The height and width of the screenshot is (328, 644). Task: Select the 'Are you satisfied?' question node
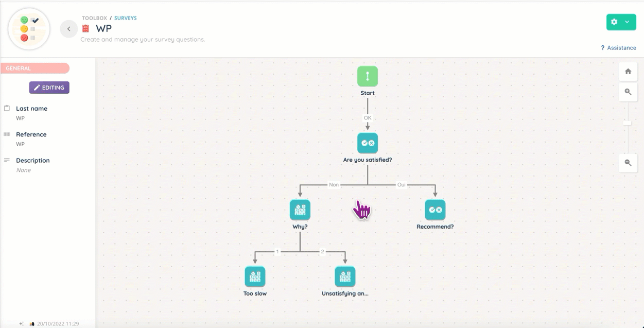click(368, 143)
